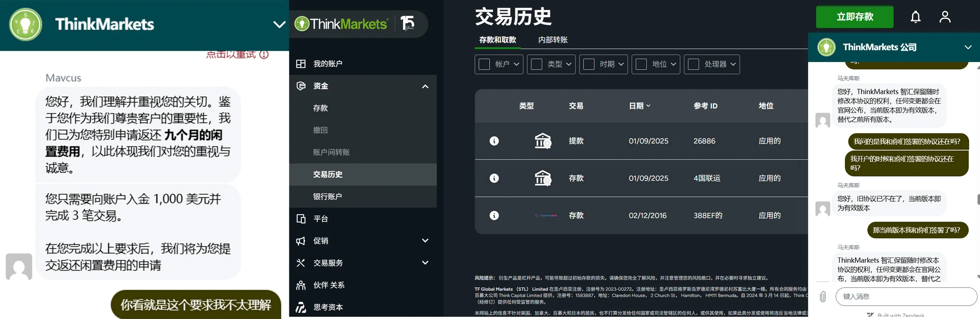
Task: Click the 02/12/2016 date cell
Action: (647, 215)
